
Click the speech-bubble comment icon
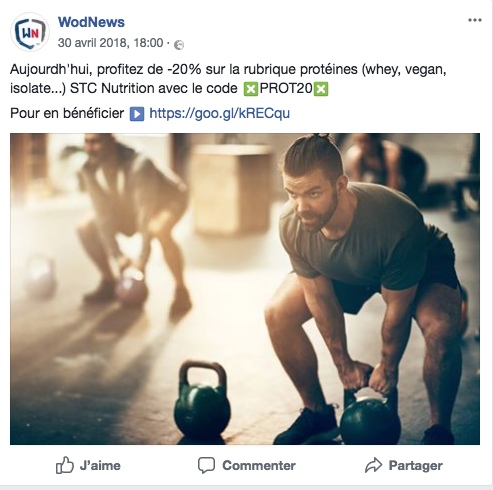click(206, 465)
